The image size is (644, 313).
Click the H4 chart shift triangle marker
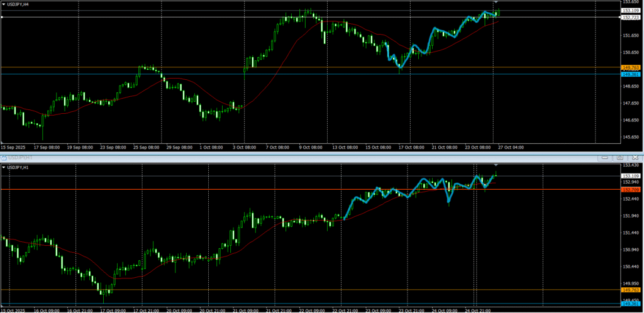pos(496,3)
